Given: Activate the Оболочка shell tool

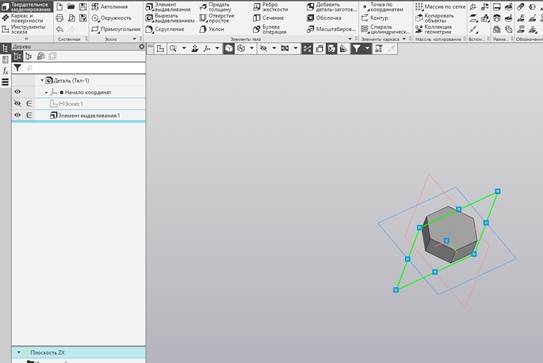Looking at the screenshot, I should pyautogui.click(x=324, y=18).
